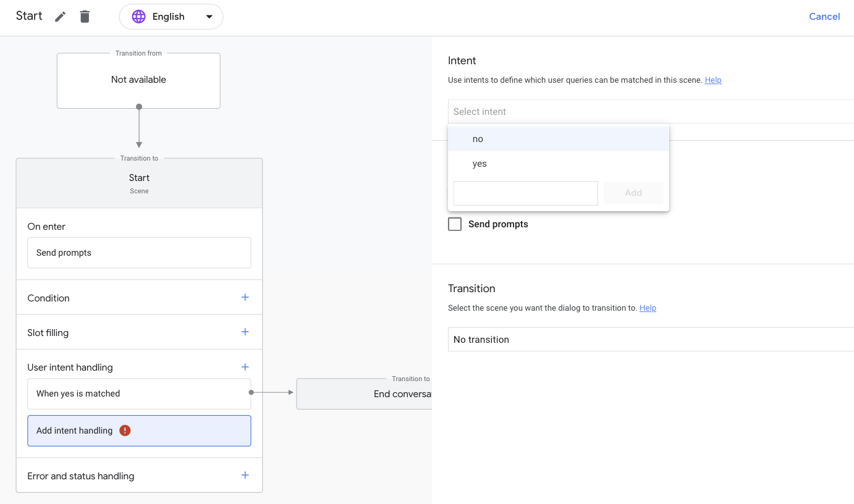Screen dimensions: 854x504
Task: Click the Add button in the intent dropdown
Action: pos(633,193)
